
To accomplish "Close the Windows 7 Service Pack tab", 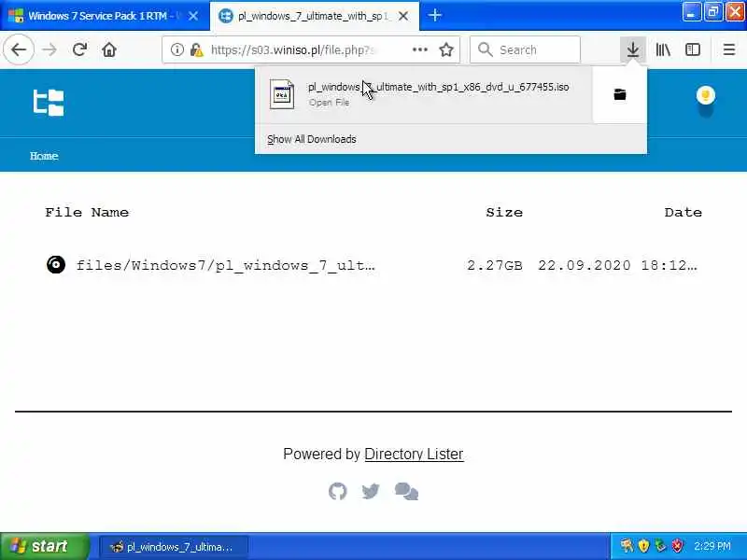I will (193, 16).
